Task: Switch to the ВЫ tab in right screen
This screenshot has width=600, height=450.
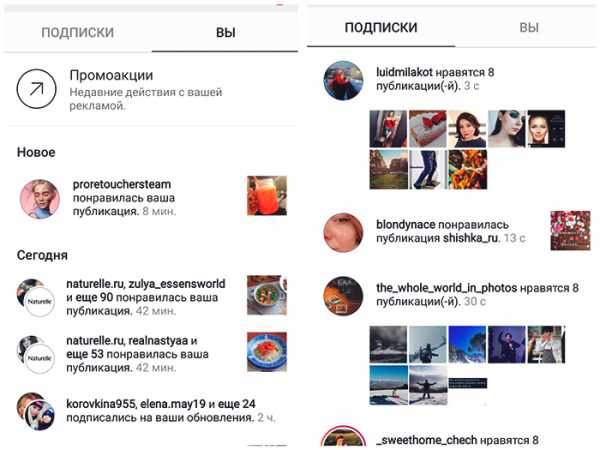Action: pos(529,28)
